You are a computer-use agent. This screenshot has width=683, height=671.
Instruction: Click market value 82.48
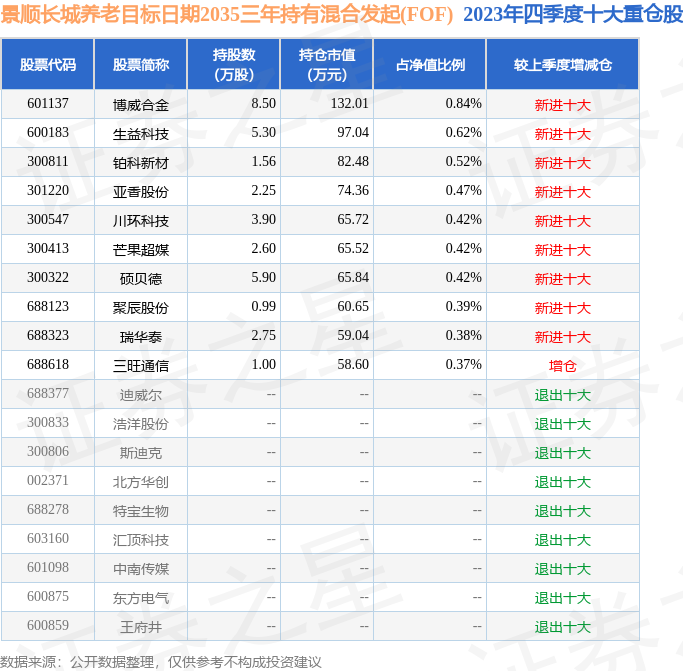tap(353, 161)
